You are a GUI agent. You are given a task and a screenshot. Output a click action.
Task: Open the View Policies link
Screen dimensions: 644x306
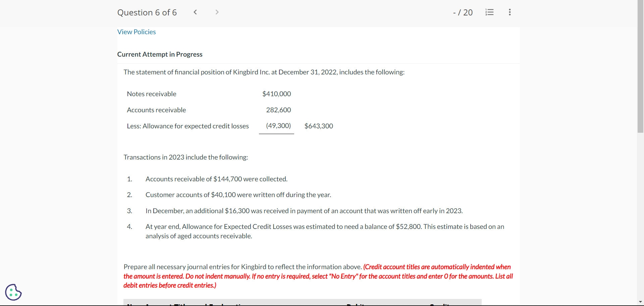click(x=136, y=32)
